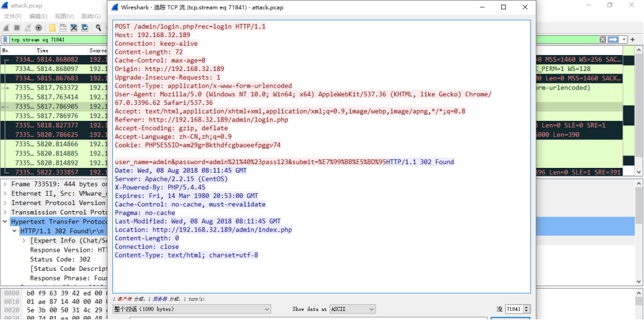Stop capture using the square toolbar icon
Viewport: 644px width, 320px height.
pos(17,27)
